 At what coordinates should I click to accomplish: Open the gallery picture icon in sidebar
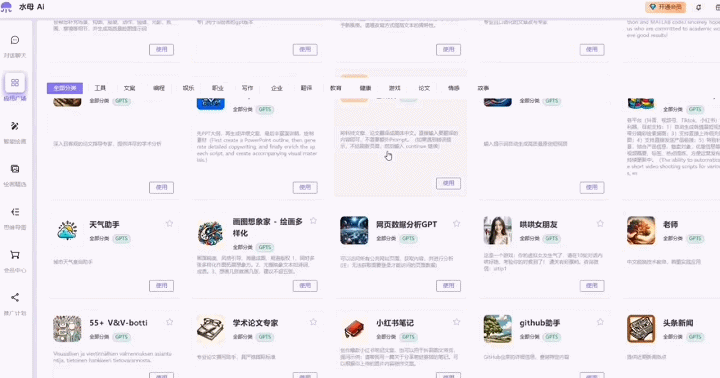[15, 169]
